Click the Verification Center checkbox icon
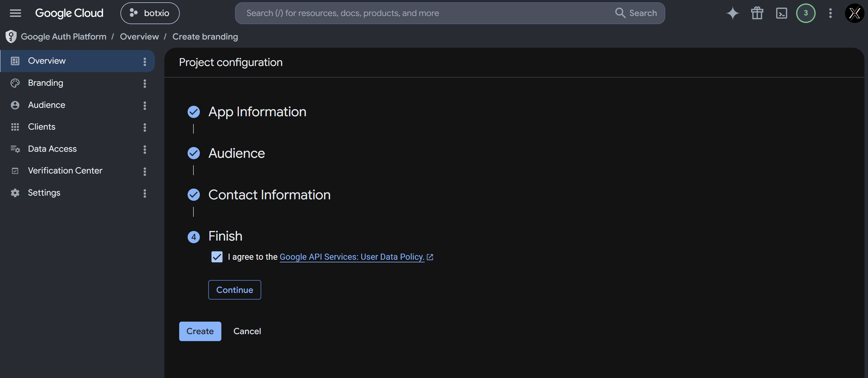The height and width of the screenshot is (378, 868). pyautogui.click(x=15, y=171)
